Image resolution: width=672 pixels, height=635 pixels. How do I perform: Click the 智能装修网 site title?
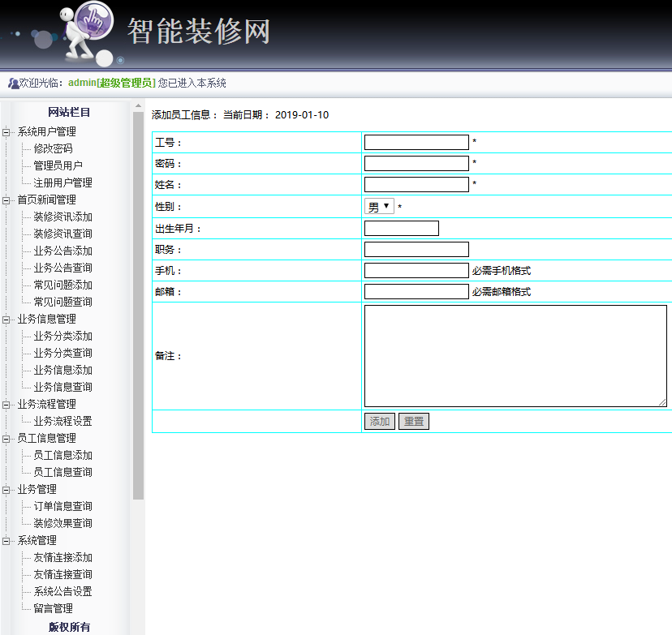[198, 32]
